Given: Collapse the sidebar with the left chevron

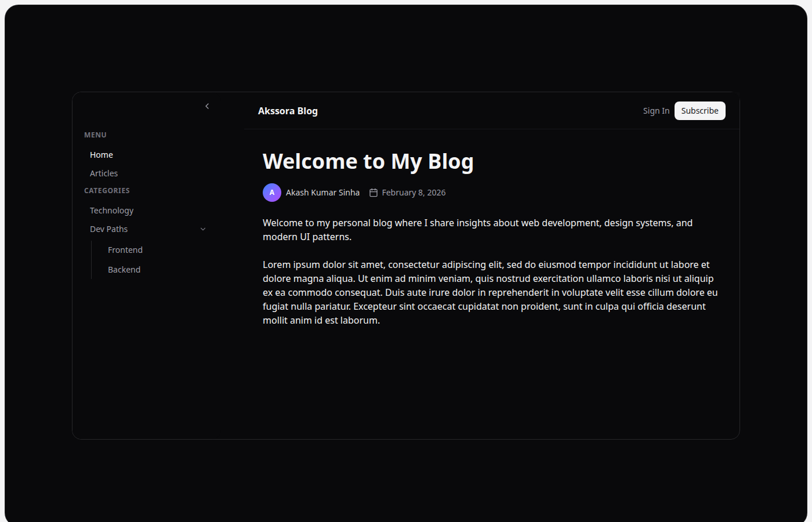Looking at the screenshot, I should [x=207, y=106].
